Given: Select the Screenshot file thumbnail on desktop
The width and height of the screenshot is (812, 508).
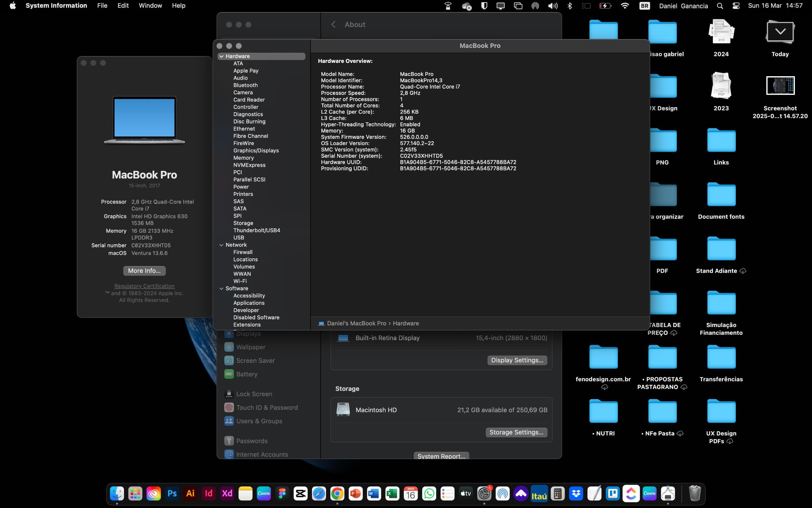Looking at the screenshot, I should (x=780, y=86).
